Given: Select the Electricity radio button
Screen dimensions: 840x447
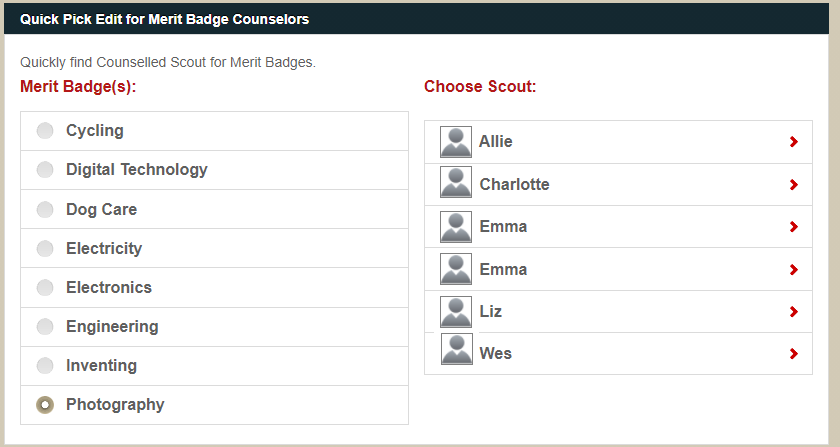Looking at the screenshot, I should pos(45,249).
